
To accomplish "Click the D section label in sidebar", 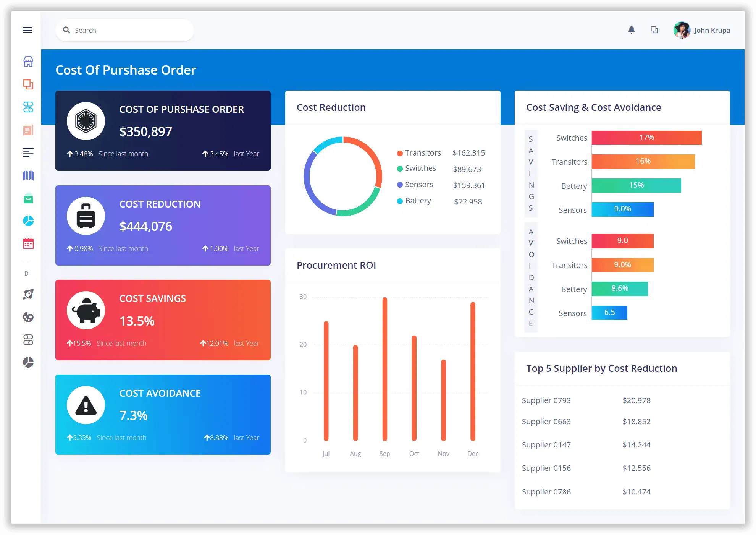I will tap(26, 273).
